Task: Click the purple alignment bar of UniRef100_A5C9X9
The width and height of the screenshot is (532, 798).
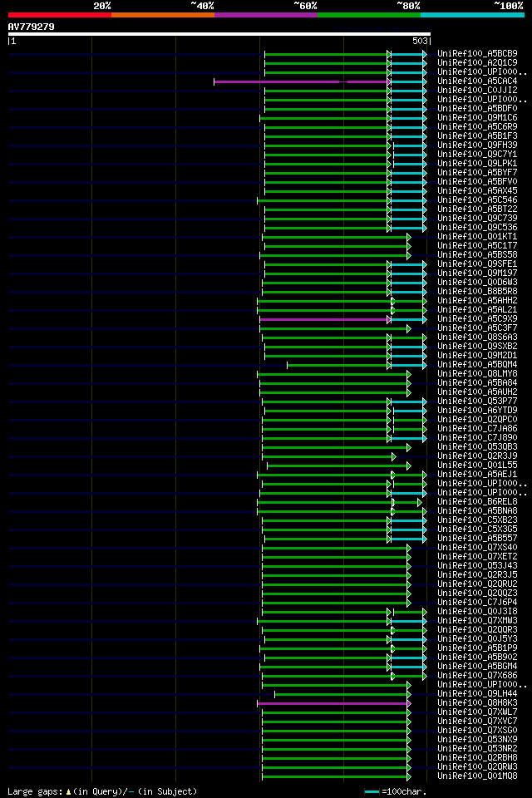Action: (x=324, y=319)
